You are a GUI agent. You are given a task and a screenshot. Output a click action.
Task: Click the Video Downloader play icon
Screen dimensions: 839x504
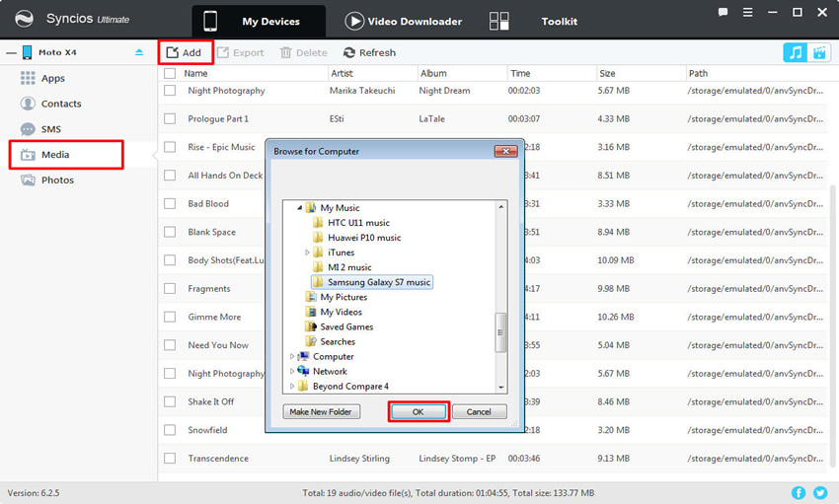pyautogui.click(x=353, y=22)
